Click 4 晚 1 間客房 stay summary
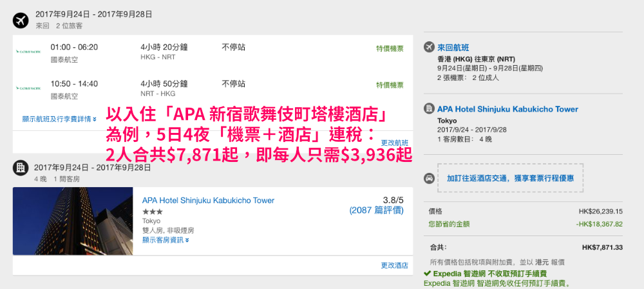 click(x=57, y=179)
